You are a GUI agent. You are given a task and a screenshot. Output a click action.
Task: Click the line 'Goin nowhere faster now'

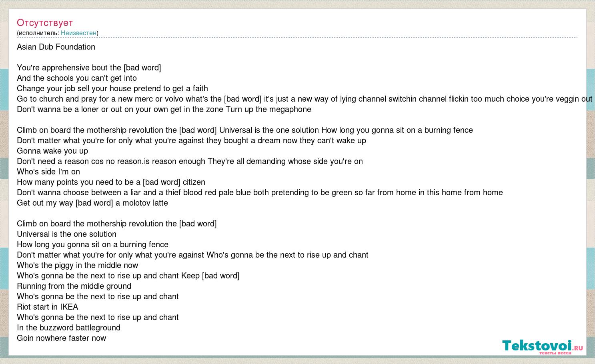pyautogui.click(x=62, y=338)
